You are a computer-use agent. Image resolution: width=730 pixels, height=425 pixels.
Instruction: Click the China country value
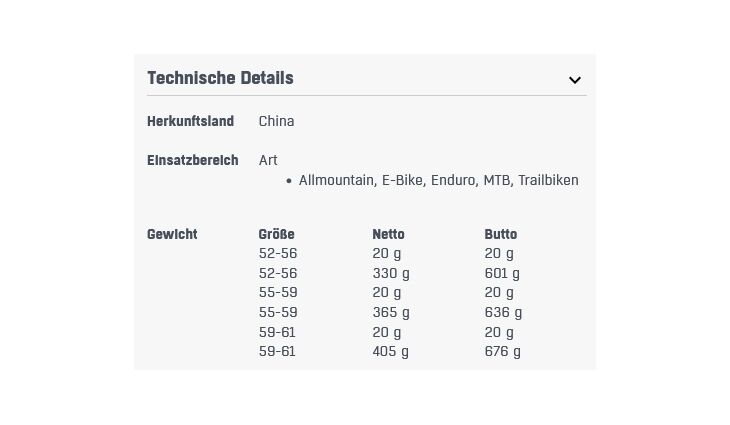pyautogui.click(x=276, y=121)
